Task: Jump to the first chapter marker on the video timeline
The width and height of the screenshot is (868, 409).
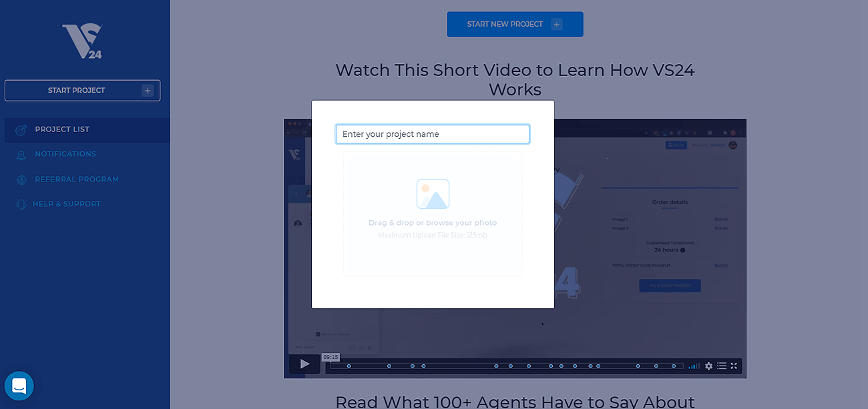Action: [x=349, y=366]
